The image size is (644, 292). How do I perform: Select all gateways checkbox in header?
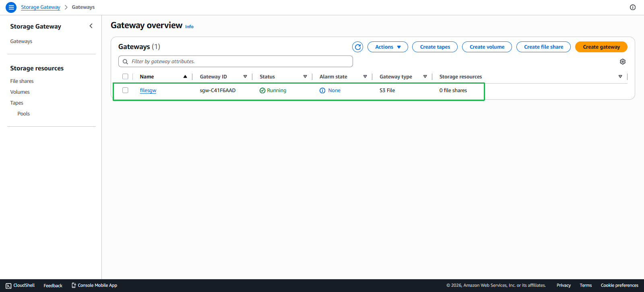pos(125,76)
